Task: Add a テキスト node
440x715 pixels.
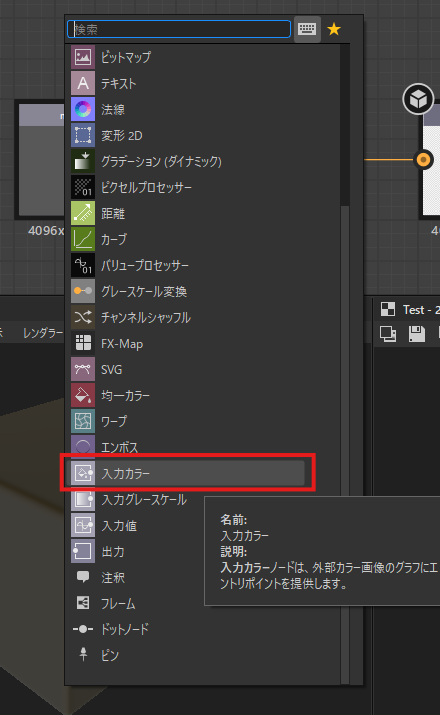Action: (187, 83)
